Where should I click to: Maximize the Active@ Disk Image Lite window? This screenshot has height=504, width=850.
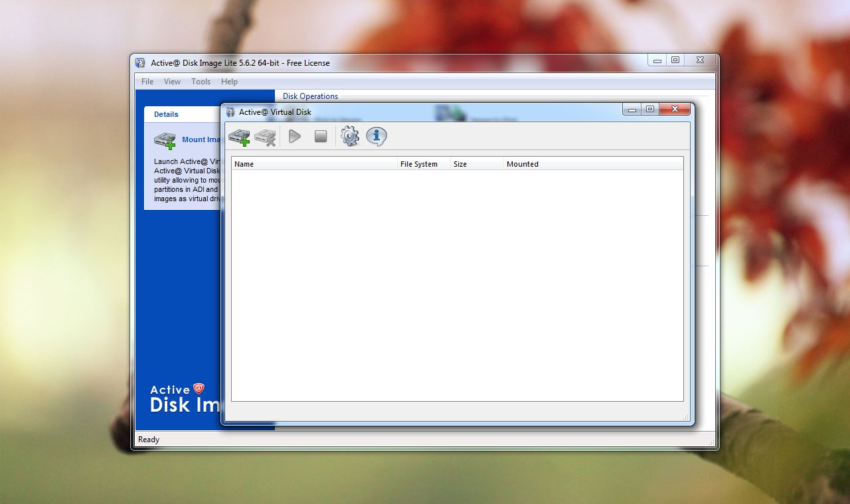pos(675,60)
